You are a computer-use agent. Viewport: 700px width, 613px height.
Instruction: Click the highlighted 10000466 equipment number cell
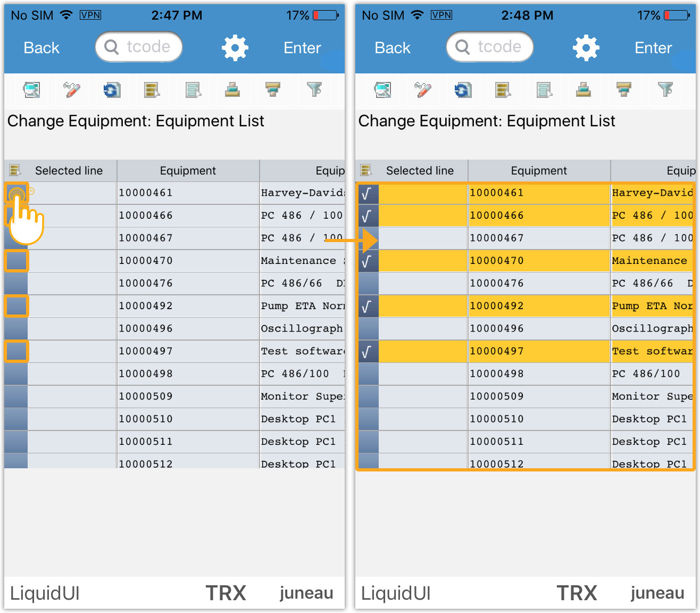pos(538,216)
